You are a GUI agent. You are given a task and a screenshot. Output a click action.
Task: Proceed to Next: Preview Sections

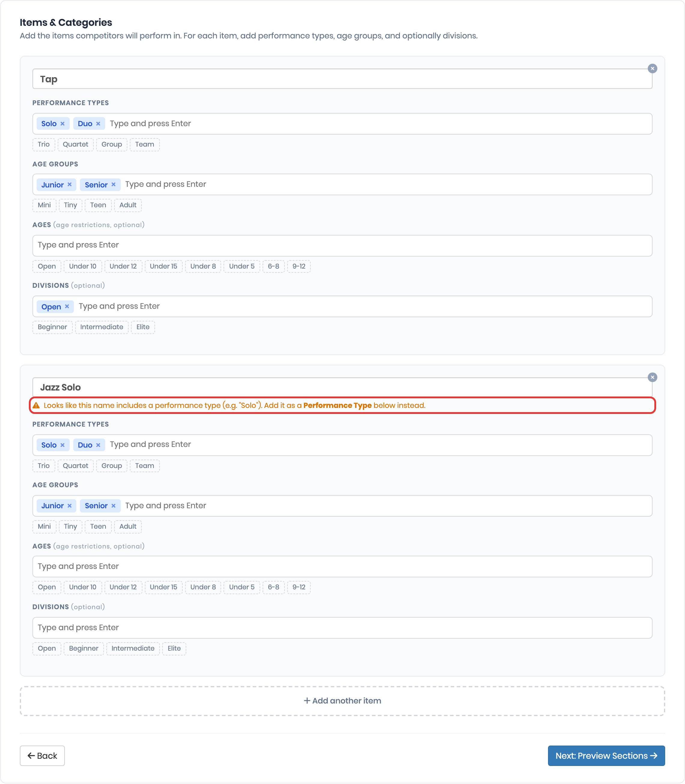(x=606, y=756)
